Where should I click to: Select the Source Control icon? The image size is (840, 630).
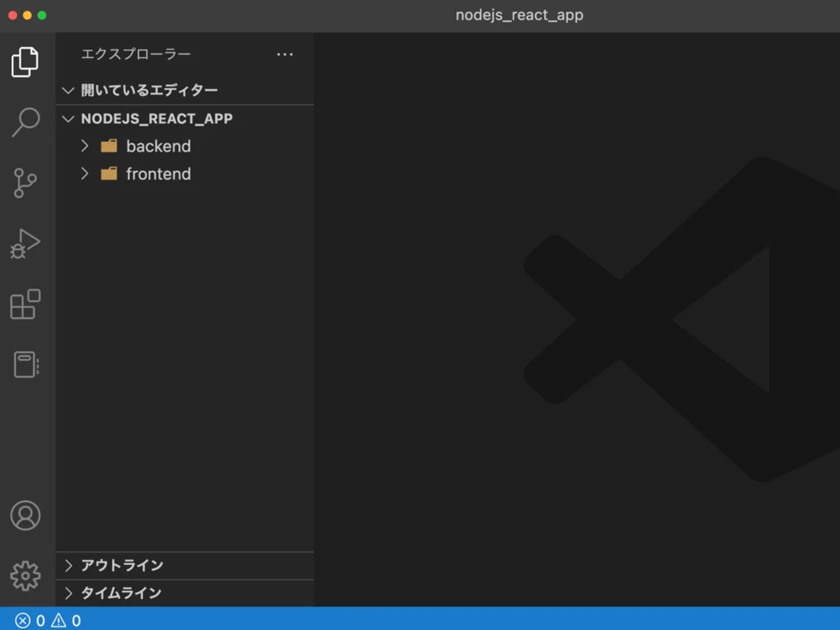click(x=25, y=182)
